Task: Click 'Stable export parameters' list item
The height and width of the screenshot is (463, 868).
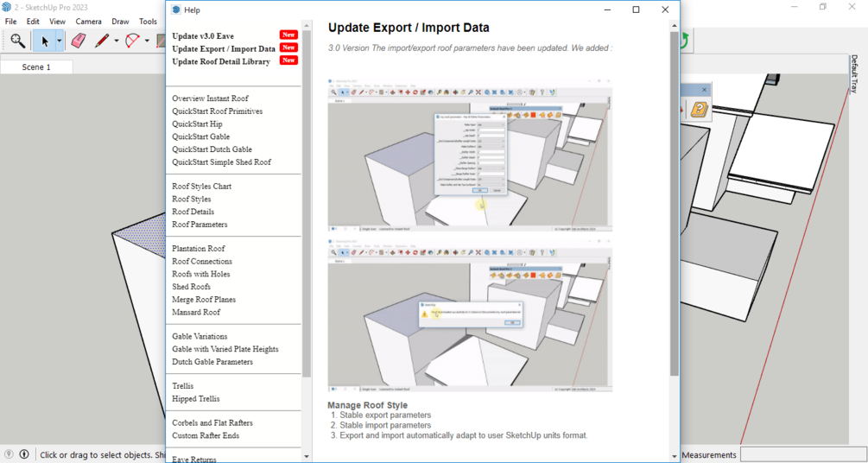Action: coord(385,415)
